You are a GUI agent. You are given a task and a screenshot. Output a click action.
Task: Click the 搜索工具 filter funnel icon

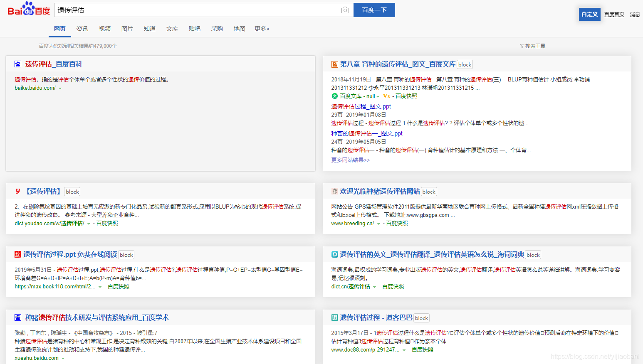pyautogui.click(x=522, y=46)
